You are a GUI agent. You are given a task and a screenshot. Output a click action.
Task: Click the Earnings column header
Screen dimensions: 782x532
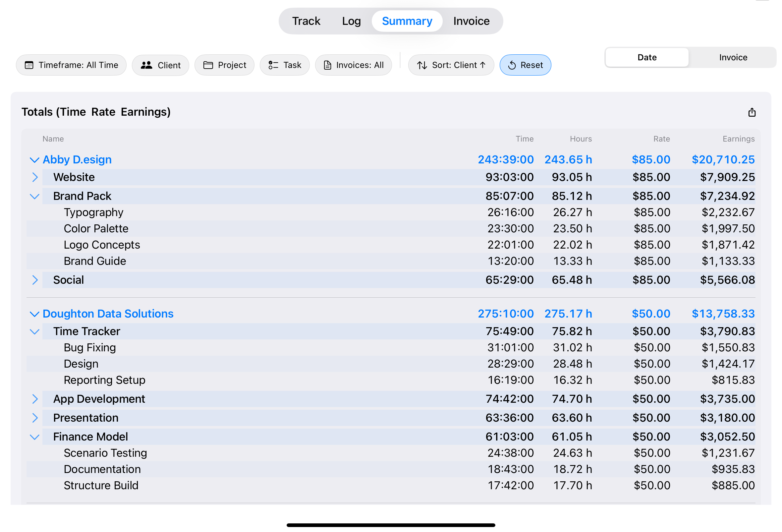738,139
